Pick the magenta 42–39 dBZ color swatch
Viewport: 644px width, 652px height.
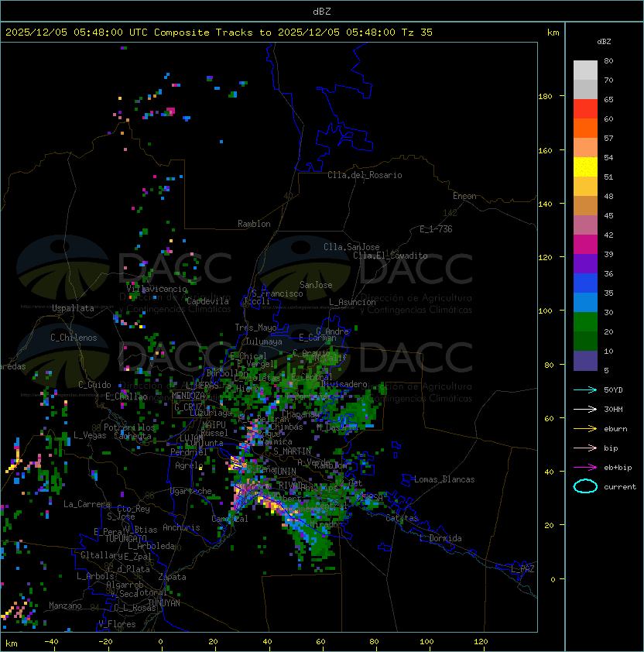[585, 245]
